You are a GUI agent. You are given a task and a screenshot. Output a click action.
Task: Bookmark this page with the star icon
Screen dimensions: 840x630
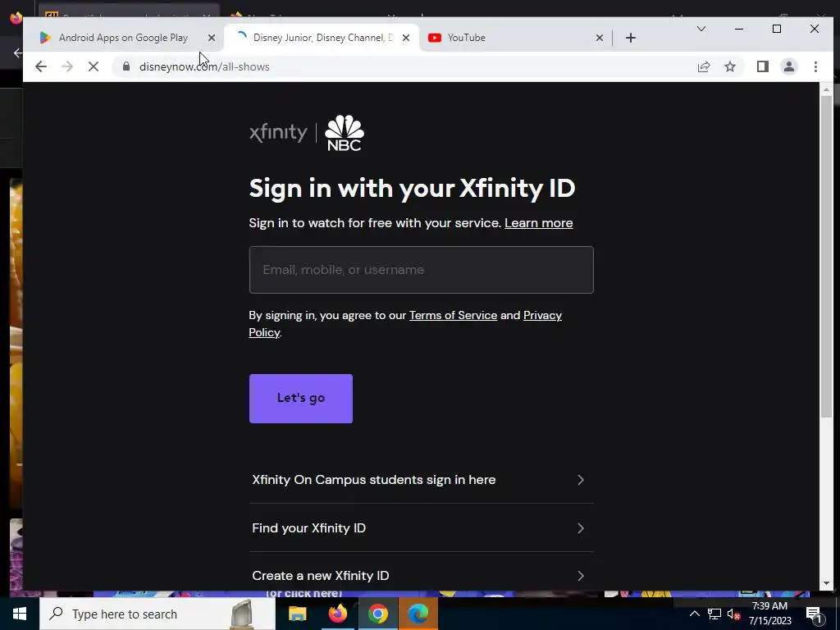click(x=729, y=66)
